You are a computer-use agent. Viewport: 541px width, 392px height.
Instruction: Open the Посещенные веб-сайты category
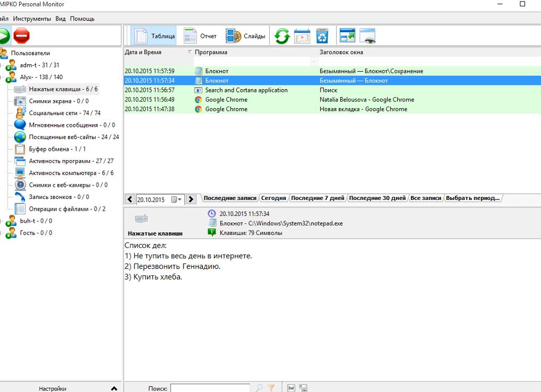(x=74, y=137)
